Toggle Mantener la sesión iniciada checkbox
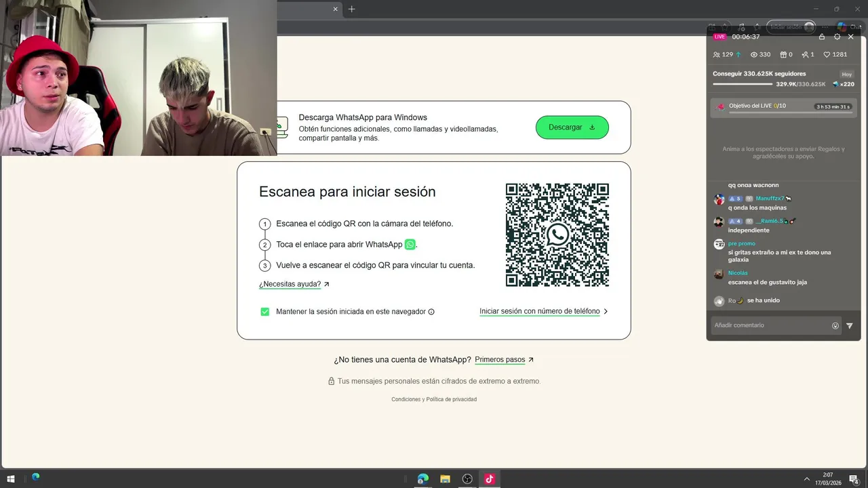Screen dimensions: 868x488 (264, 312)
